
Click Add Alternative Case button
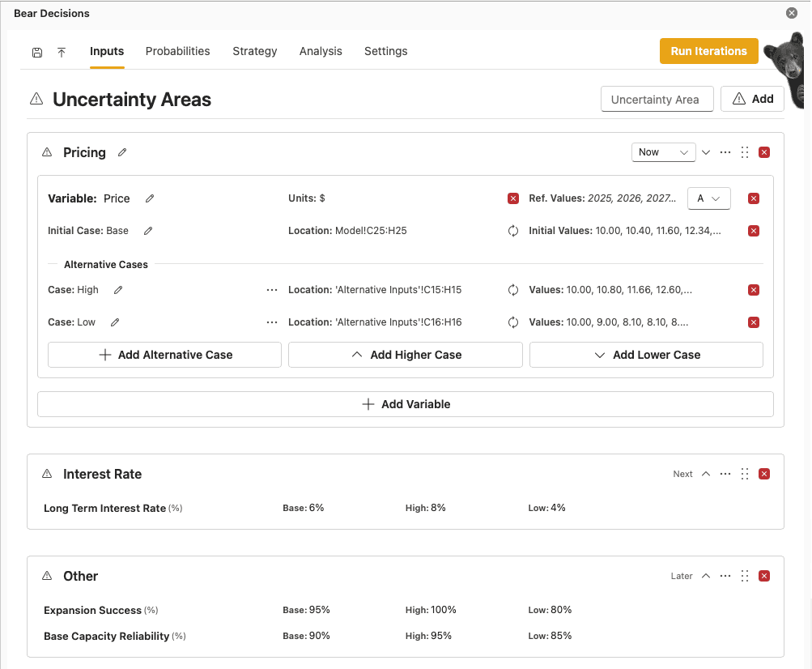click(x=164, y=355)
